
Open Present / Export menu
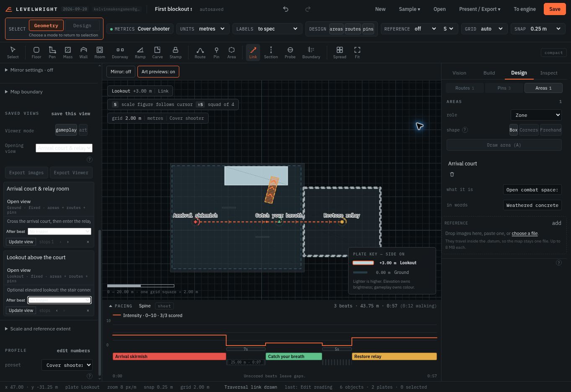point(480,9)
